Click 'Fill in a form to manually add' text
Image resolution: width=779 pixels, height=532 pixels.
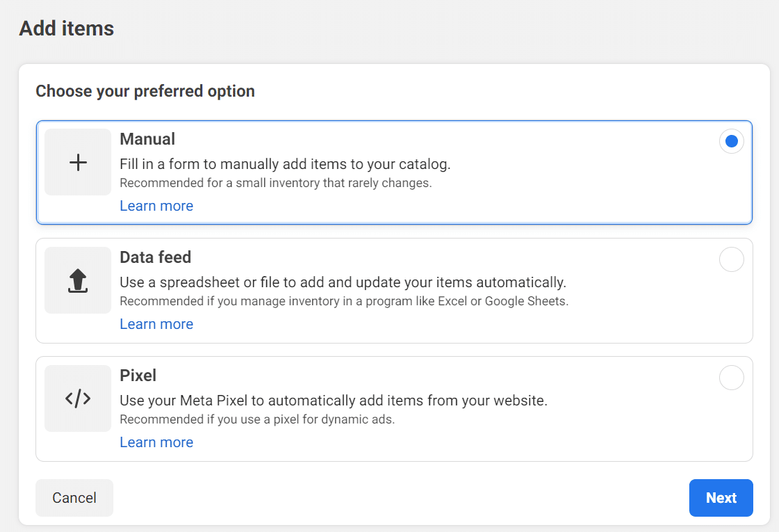pyautogui.click(x=285, y=165)
